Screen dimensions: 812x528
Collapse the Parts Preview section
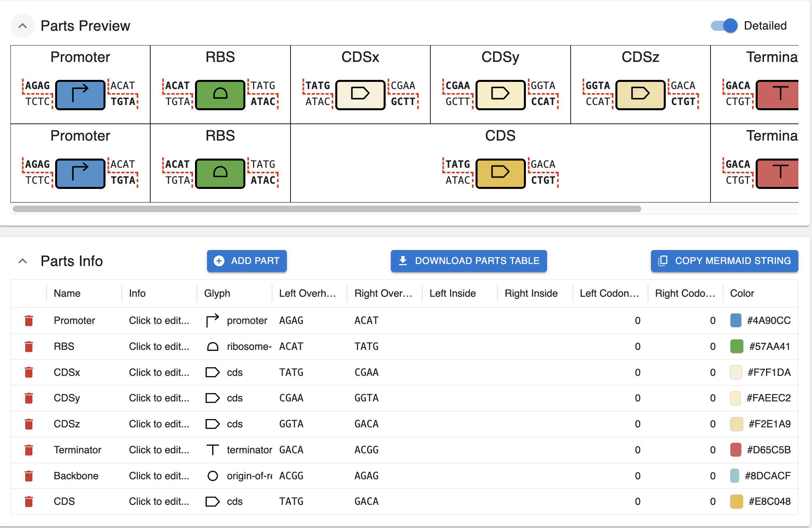pyautogui.click(x=22, y=25)
